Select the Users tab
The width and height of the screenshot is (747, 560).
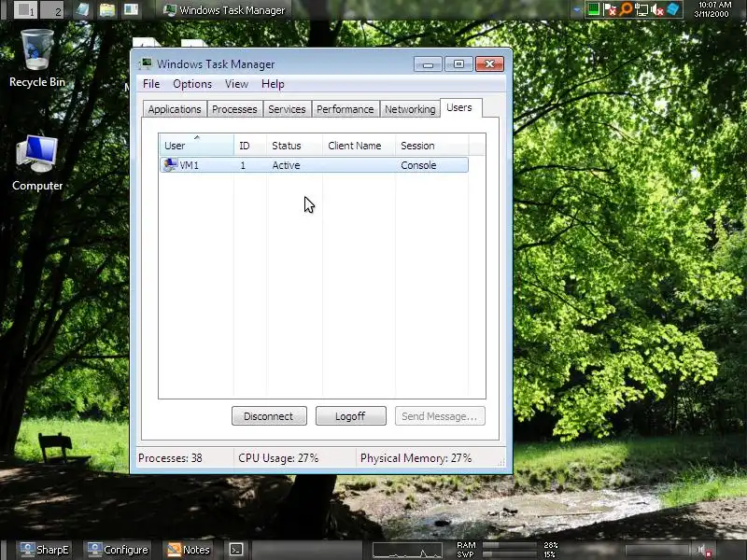(459, 107)
